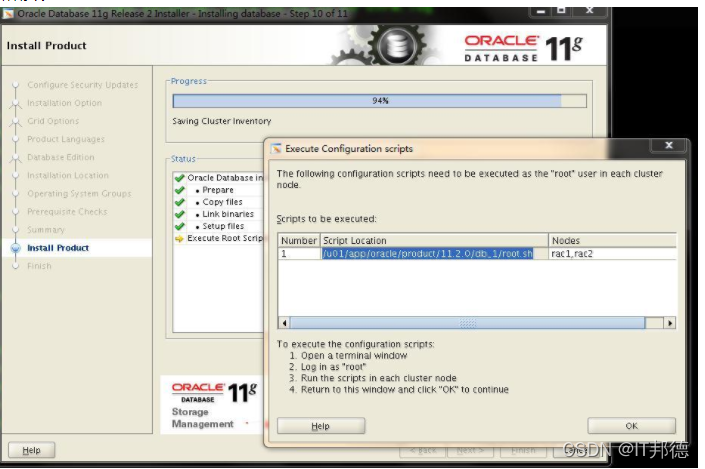This screenshot has width=705, height=469.
Task: Select the Prerequisite Checks step
Action: [x=67, y=211]
